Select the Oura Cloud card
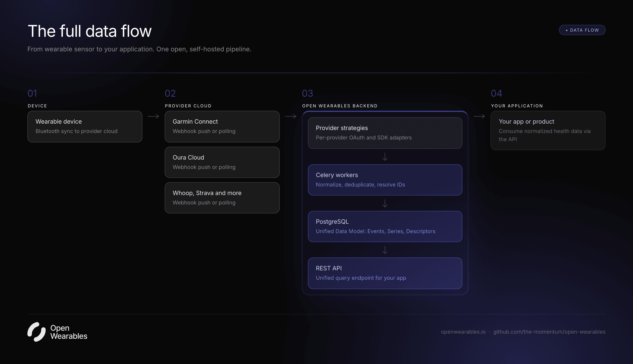Viewport: 633px width, 364px height. click(x=222, y=162)
